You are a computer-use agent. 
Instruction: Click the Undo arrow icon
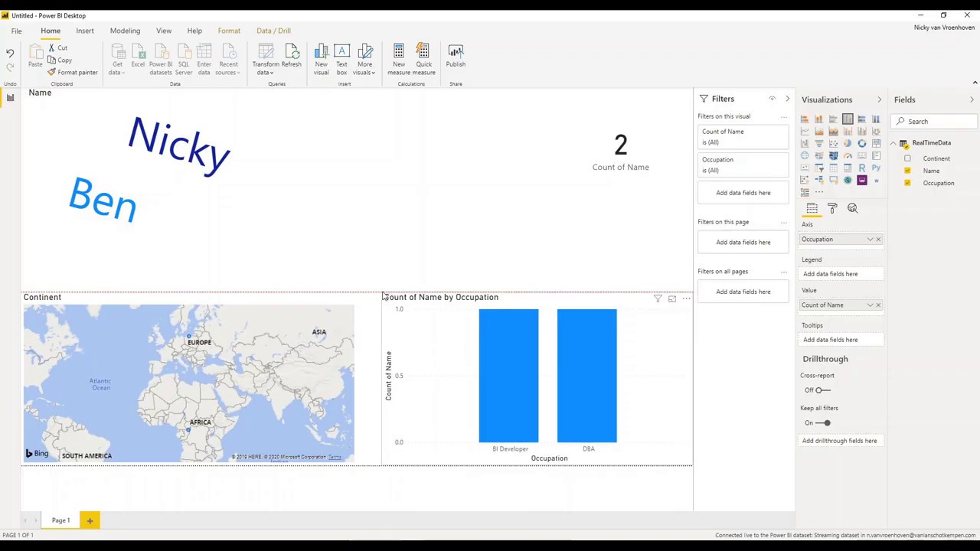pos(10,53)
